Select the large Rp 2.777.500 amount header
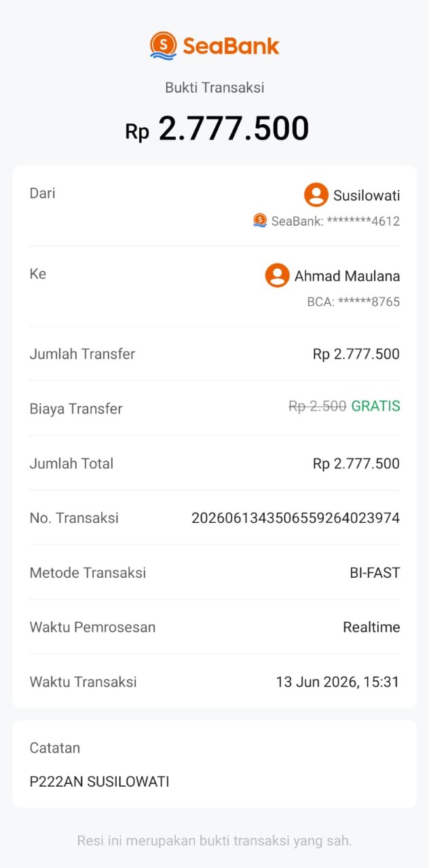The height and width of the screenshot is (868, 429). click(217, 129)
